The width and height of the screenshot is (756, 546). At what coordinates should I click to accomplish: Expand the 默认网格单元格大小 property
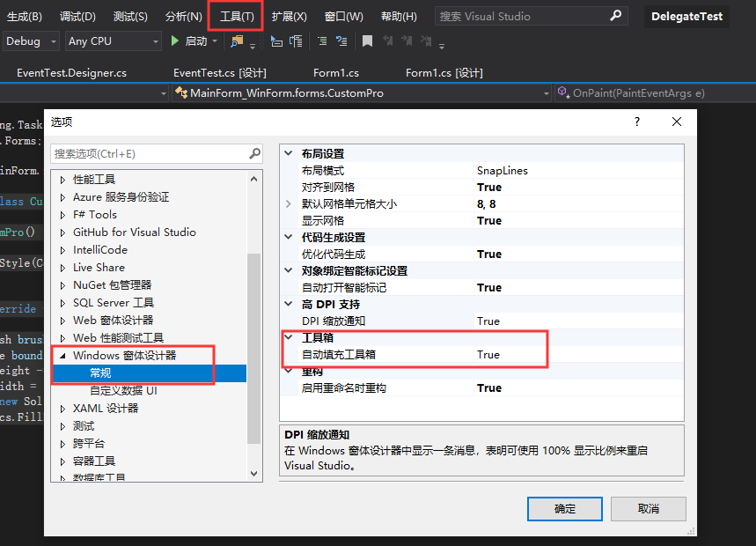[289, 204]
